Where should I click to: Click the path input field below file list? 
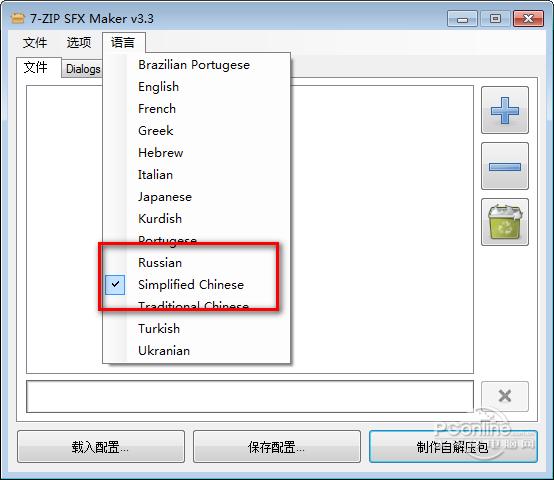(x=250, y=396)
